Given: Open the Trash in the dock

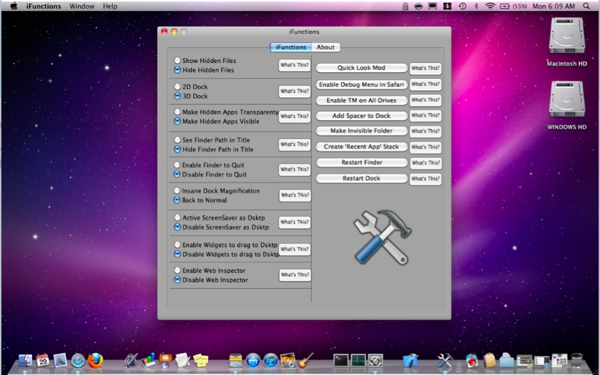Looking at the screenshot, I should click(x=577, y=360).
